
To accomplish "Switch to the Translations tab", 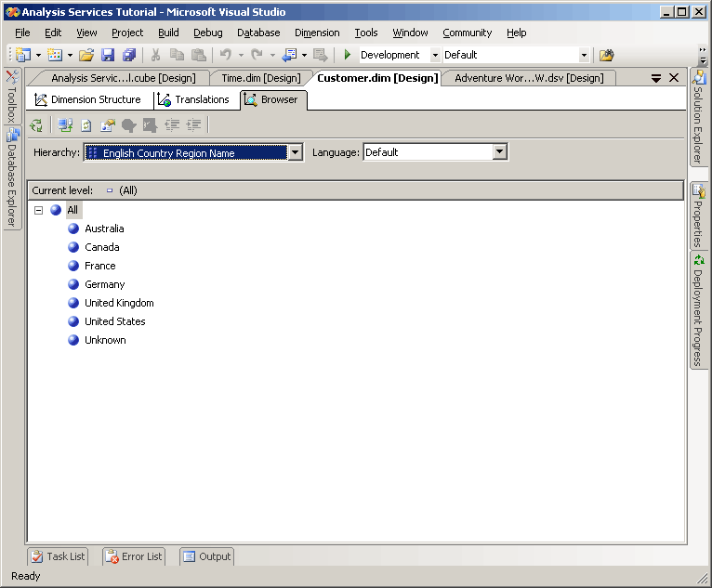I will [x=194, y=99].
